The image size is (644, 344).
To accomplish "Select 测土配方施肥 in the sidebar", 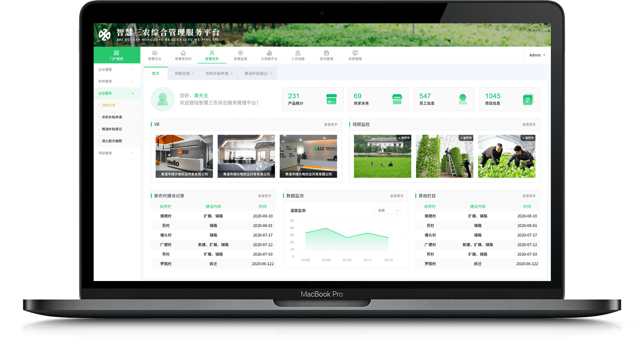I will tap(112, 141).
